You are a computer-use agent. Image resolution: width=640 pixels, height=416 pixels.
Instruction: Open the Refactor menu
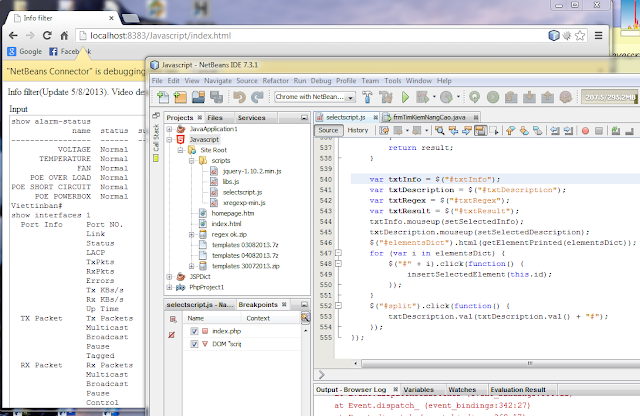pos(276,81)
